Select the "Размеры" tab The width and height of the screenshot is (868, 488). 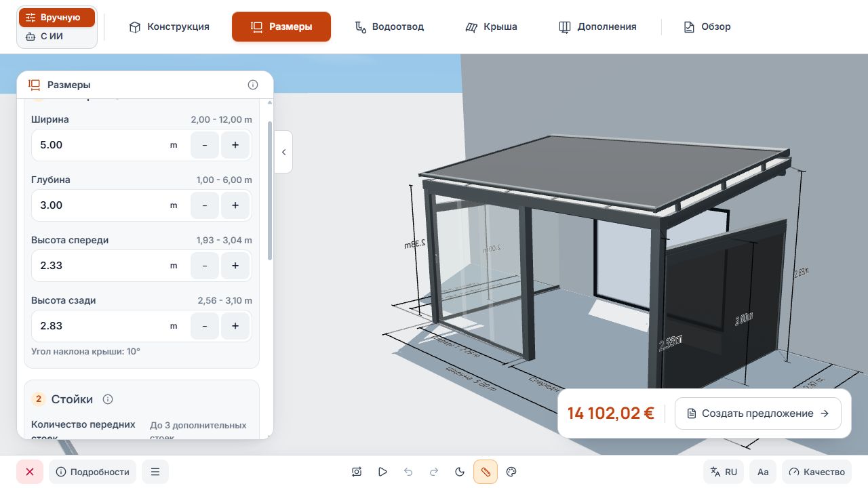pyautogui.click(x=281, y=27)
